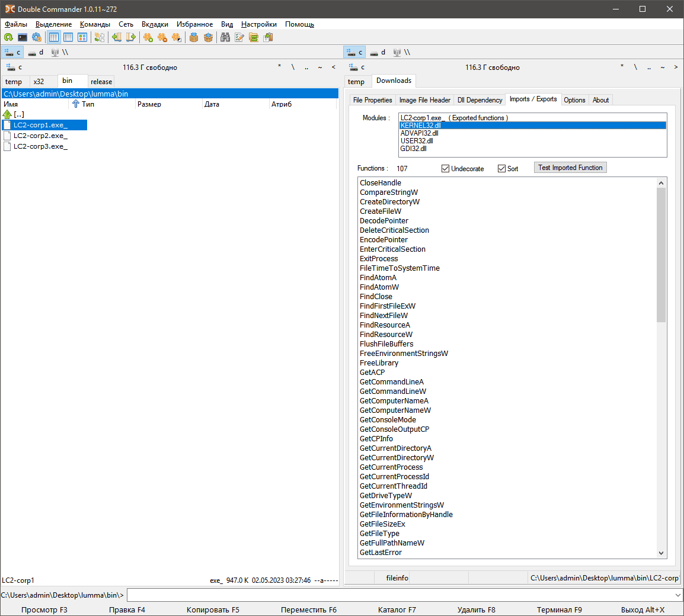Click the Копировать F5 button

pyautogui.click(x=213, y=609)
